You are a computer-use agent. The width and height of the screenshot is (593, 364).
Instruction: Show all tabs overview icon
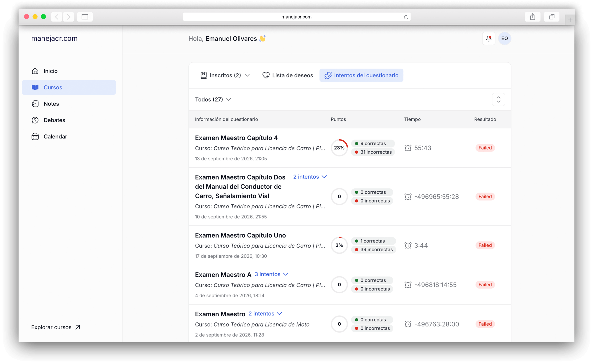coord(552,17)
